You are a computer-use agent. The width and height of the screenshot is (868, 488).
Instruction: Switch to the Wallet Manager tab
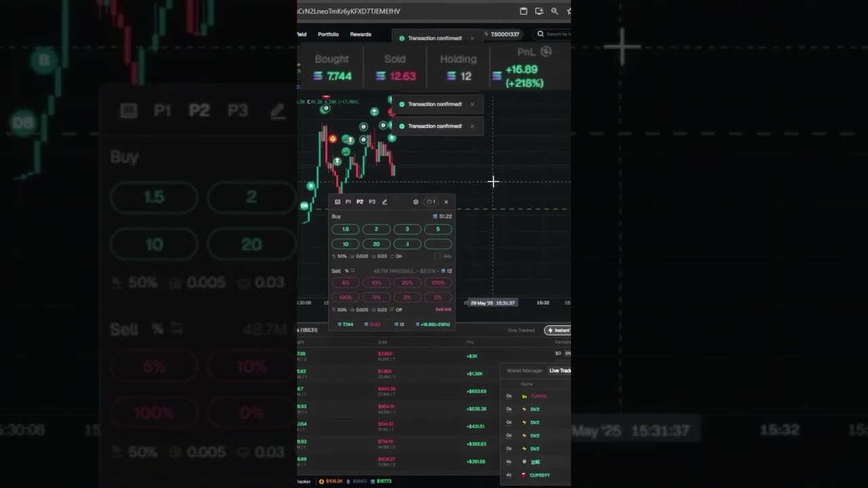[525, 371]
